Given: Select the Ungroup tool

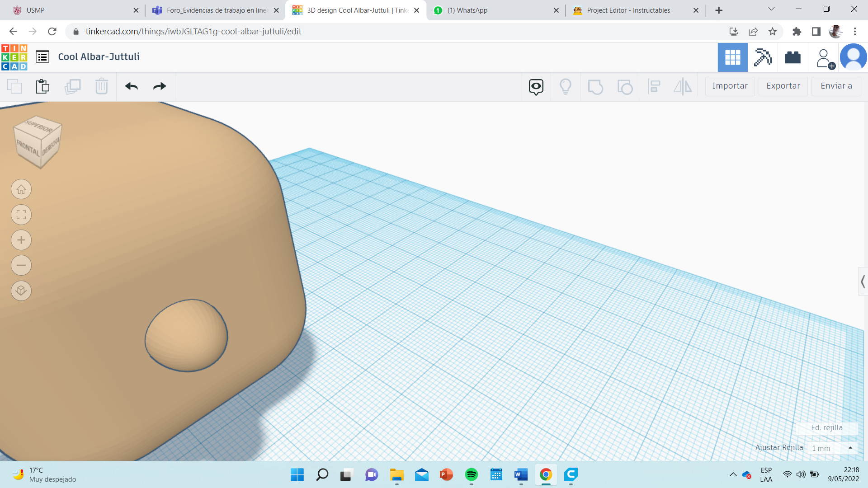Looking at the screenshot, I should pos(625,86).
